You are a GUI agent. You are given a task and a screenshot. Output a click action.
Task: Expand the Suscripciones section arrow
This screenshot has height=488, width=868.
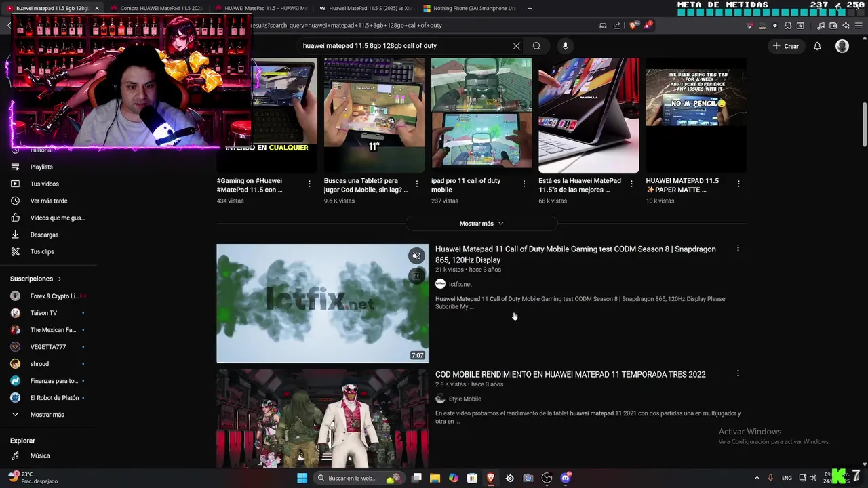pos(59,279)
